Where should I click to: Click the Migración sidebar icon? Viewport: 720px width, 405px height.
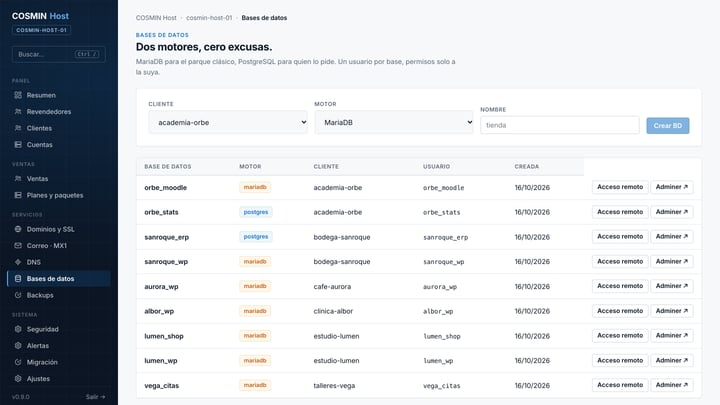[x=18, y=362]
